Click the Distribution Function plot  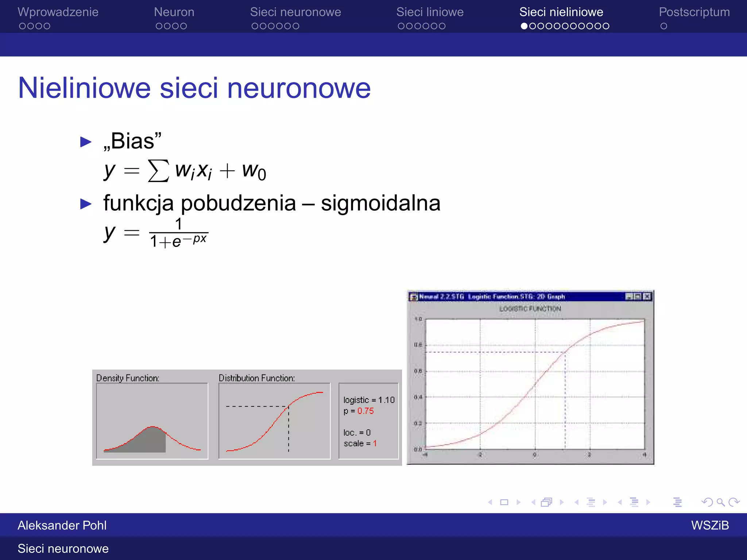pyautogui.click(x=274, y=421)
